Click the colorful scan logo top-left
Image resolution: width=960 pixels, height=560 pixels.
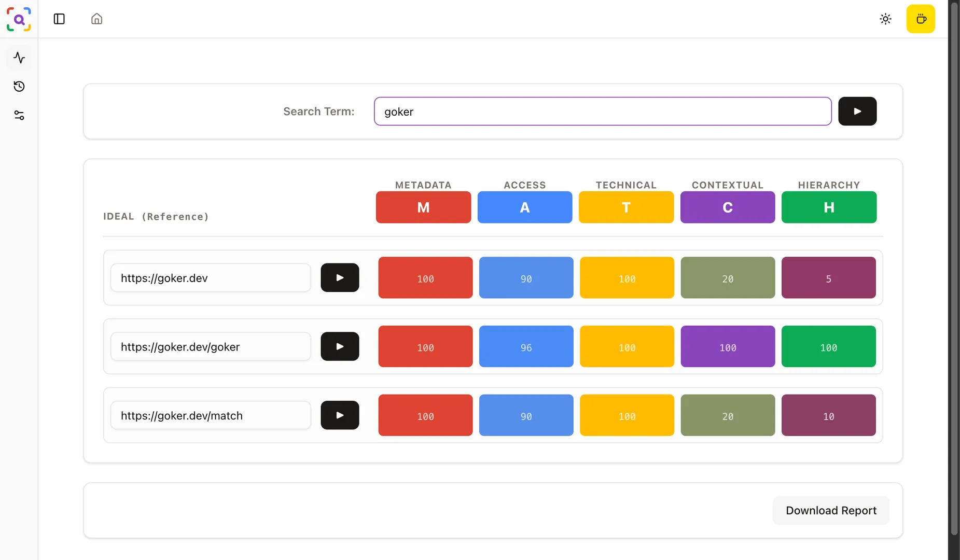coord(19,19)
